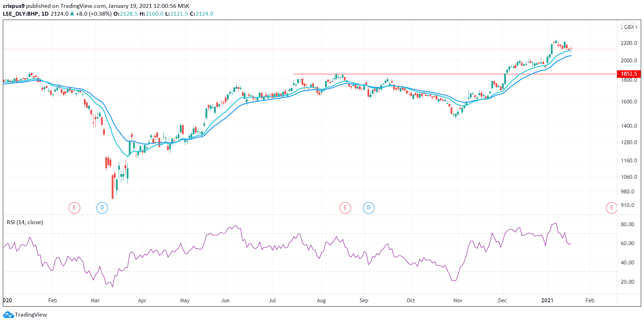644x323 pixels.
Task: Click the 2021 label on time axis
Action: click(x=547, y=301)
